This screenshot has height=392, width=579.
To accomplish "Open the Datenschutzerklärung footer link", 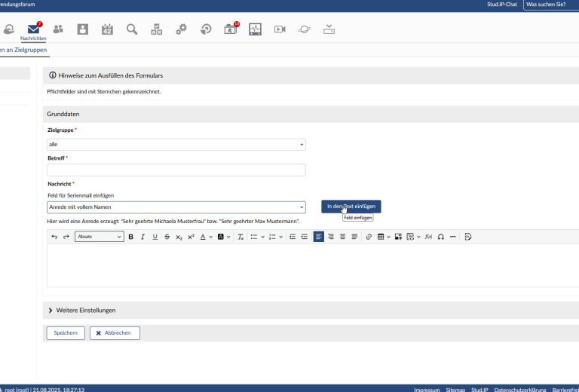I will [x=520, y=390].
